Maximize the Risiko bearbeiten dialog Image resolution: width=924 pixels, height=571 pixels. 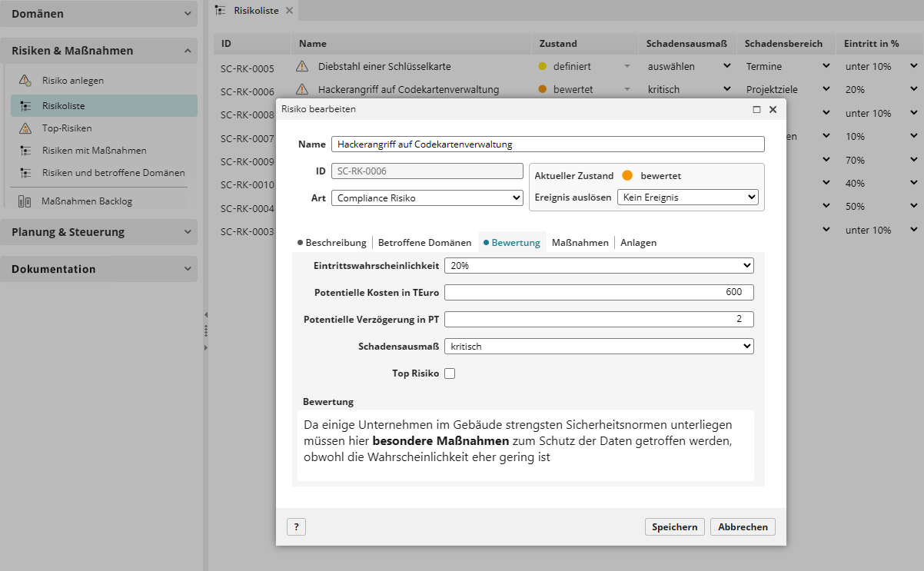click(756, 109)
